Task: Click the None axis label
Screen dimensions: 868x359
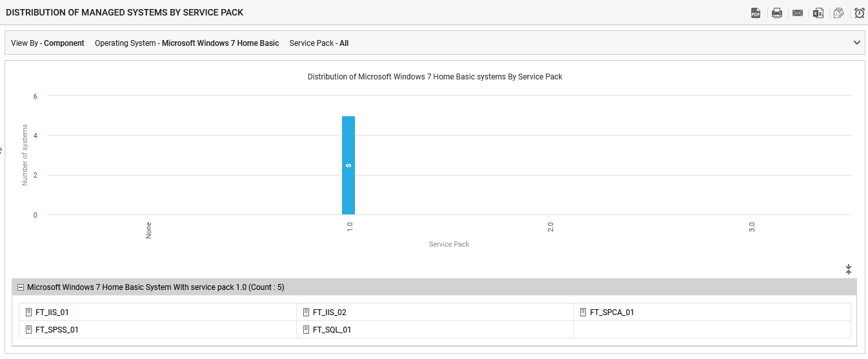Action: (x=148, y=231)
